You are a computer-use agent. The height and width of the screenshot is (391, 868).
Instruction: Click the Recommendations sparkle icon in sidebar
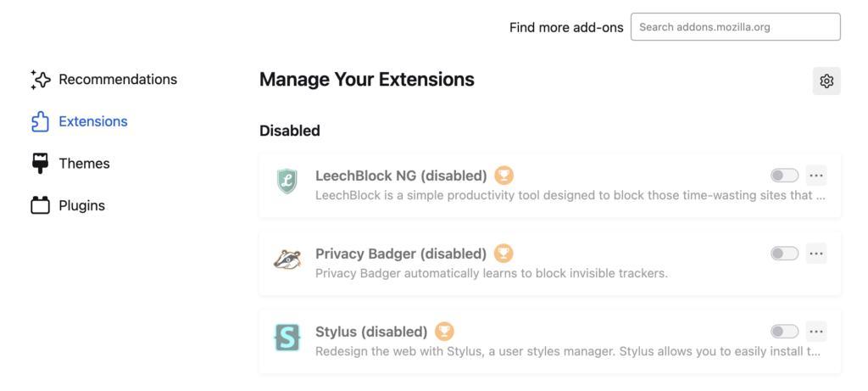click(40, 80)
